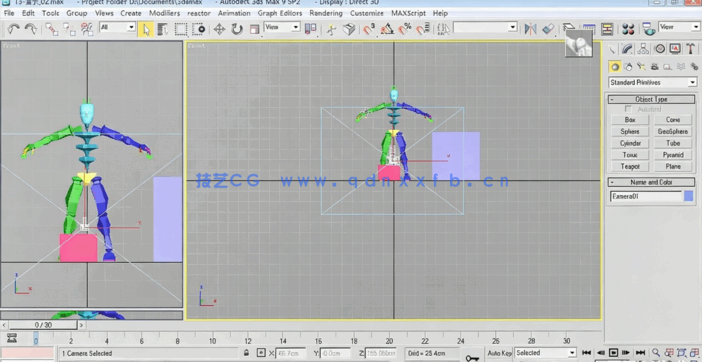The image size is (702, 362).
Task: Click the object color swatch
Action: tap(689, 196)
